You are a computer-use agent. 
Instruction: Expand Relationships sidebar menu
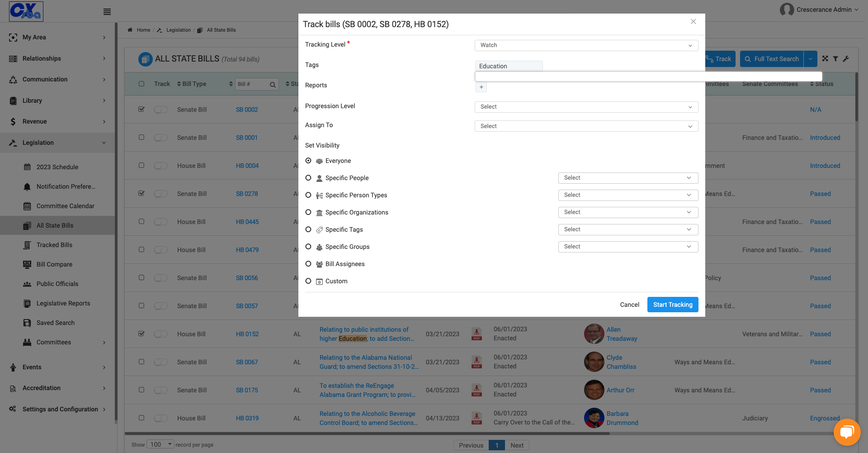click(x=57, y=58)
